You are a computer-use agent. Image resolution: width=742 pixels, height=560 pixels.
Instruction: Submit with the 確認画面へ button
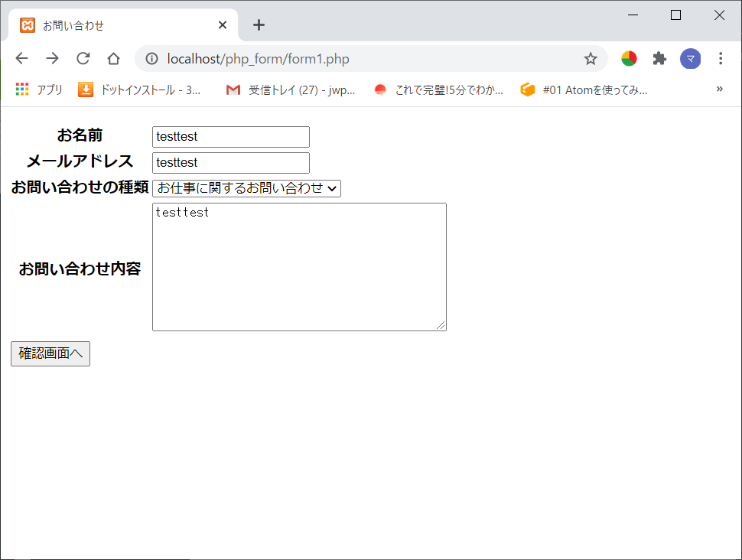point(50,353)
